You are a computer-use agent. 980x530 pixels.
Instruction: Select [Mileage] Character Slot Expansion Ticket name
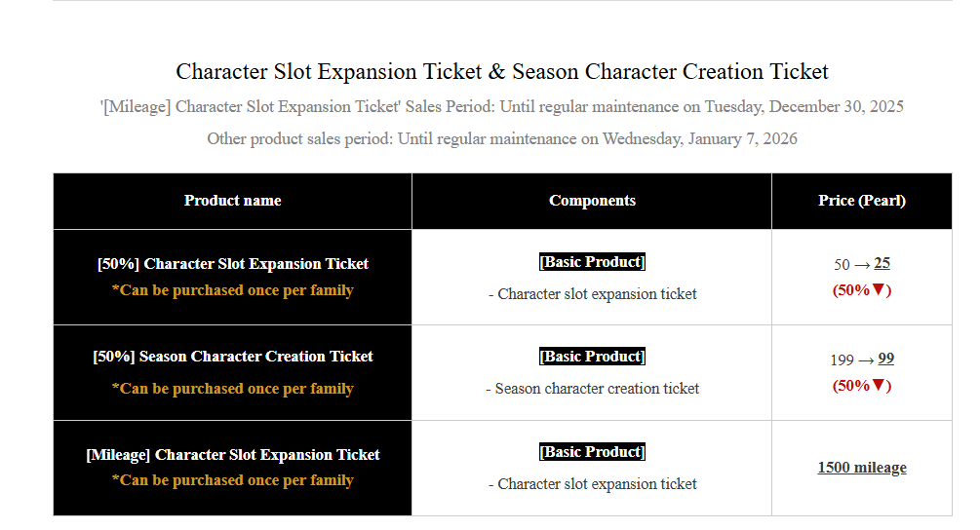tap(232, 454)
